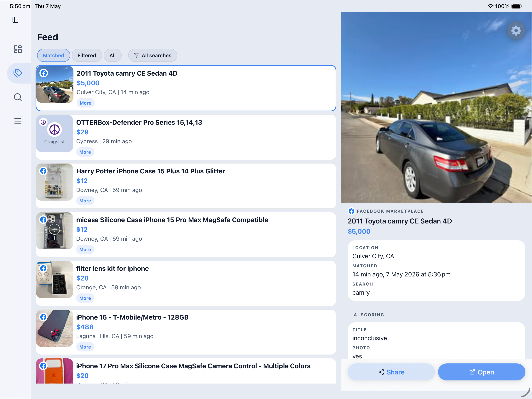Click Facebook badge on Toyota camry thumbnail
This screenshot has height=399, width=532.
click(x=44, y=73)
